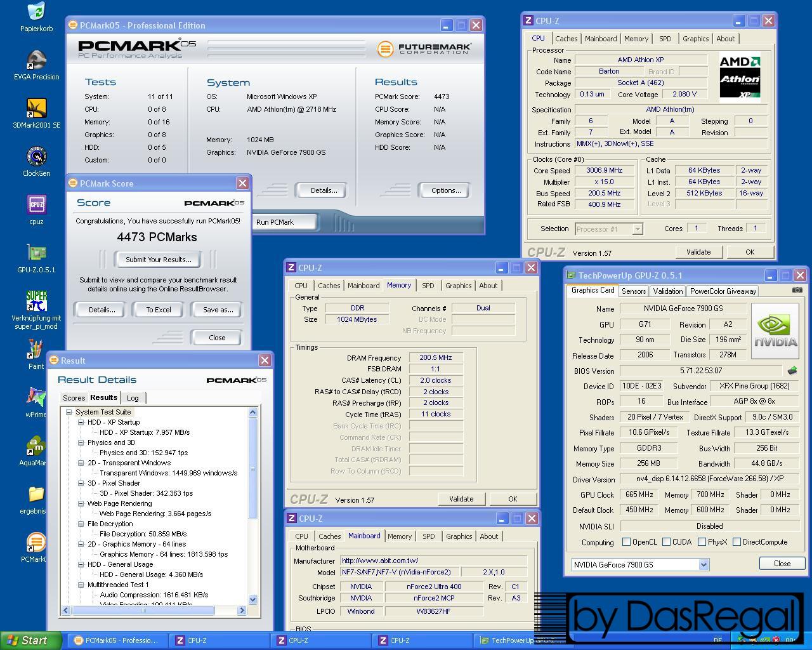812x650 pixels.
Task: Click vertical scrollbar thumb in Result Details
Action: pos(252,468)
